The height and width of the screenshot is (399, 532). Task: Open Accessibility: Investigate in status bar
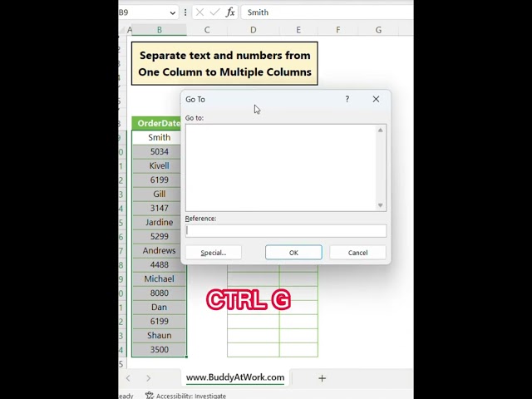(185, 396)
